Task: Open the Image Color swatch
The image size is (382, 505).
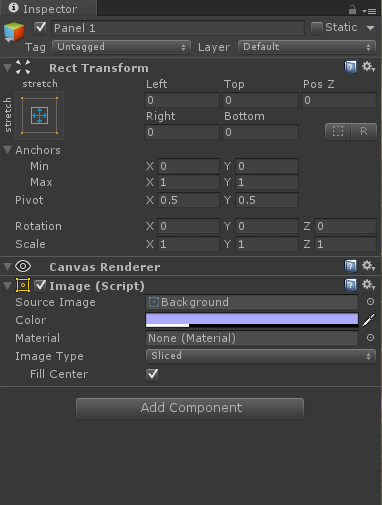Action: click(x=252, y=320)
